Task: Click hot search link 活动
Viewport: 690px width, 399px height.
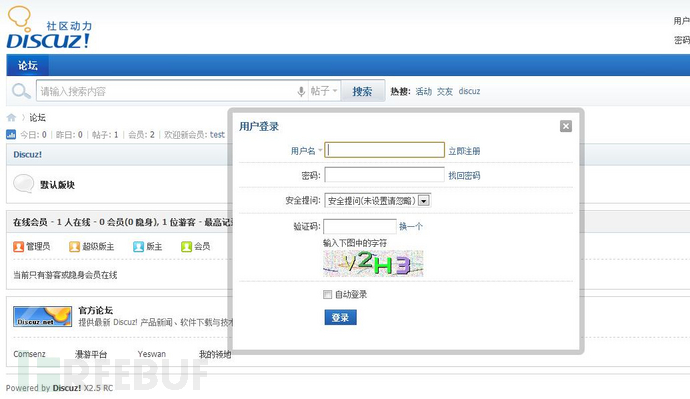Action: pos(424,92)
